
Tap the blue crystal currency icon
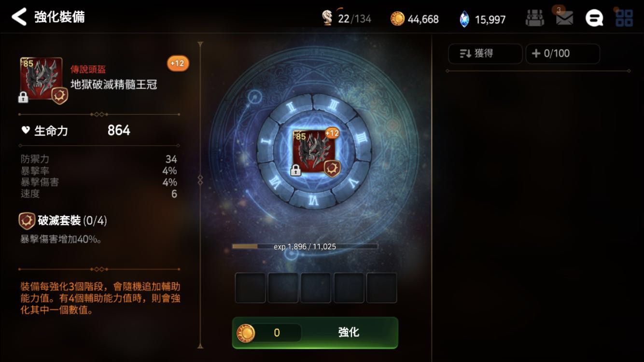pos(464,19)
